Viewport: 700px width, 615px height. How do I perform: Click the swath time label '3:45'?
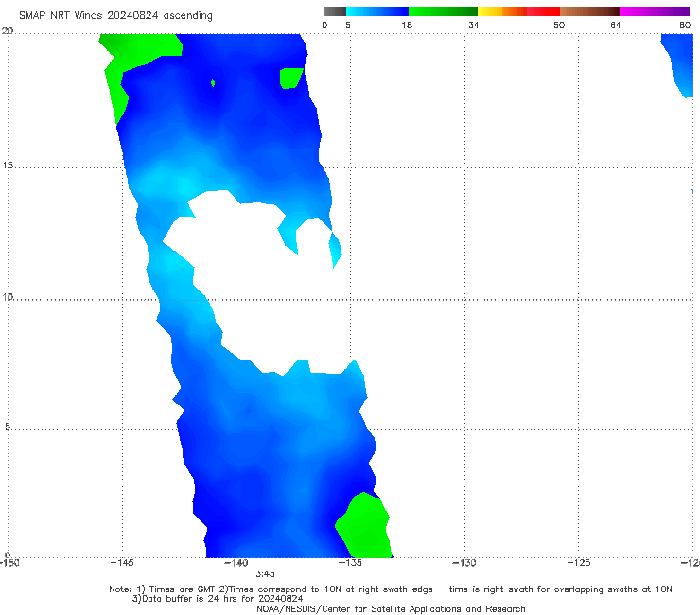click(x=265, y=574)
